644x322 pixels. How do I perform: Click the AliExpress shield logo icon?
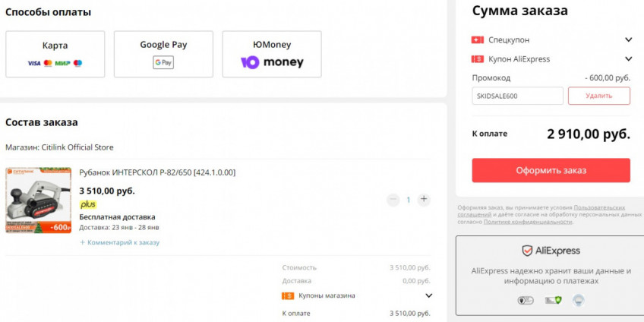[x=527, y=251]
